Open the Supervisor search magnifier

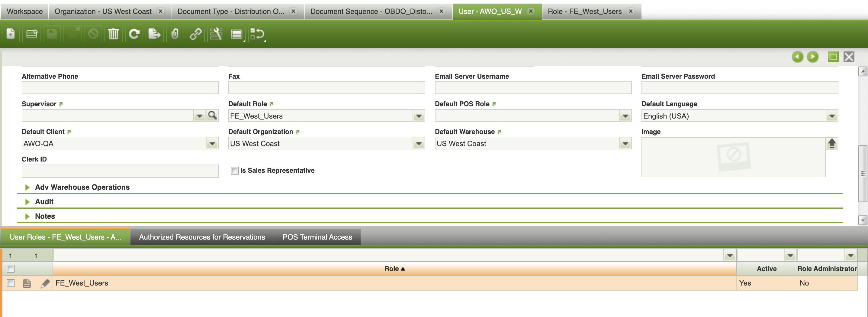coord(212,116)
